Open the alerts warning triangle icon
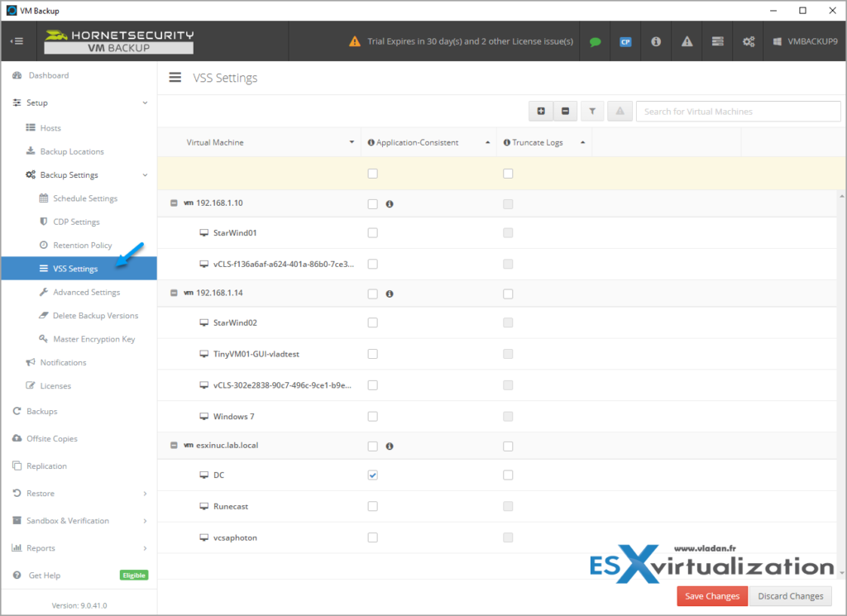 687,41
